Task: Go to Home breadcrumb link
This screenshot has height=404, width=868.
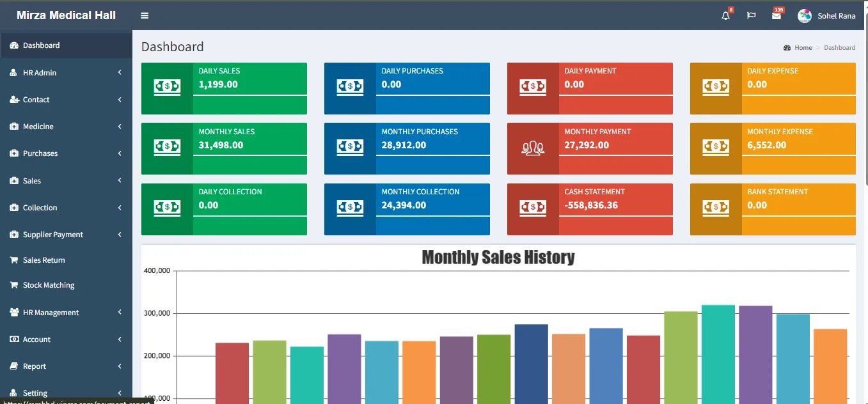Action: click(x=803, y=48)
